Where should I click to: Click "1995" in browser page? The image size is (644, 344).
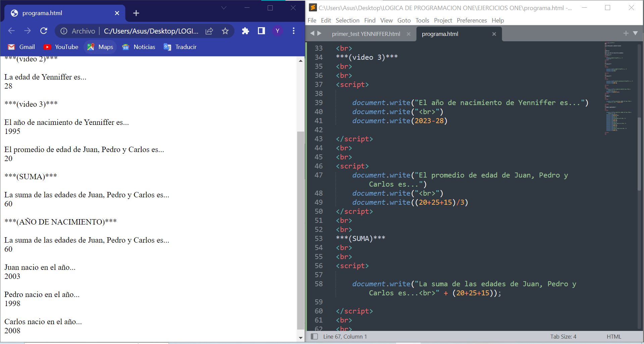12,131
